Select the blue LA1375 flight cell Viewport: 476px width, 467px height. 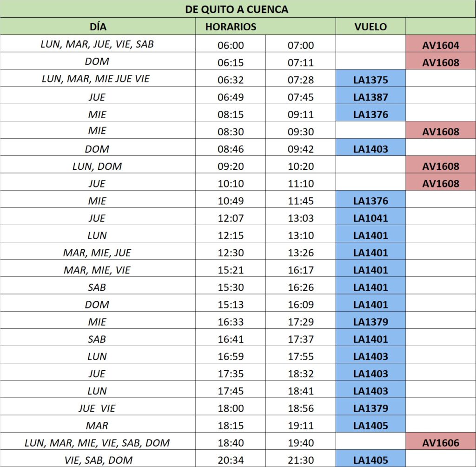click(x=370, y=80)
